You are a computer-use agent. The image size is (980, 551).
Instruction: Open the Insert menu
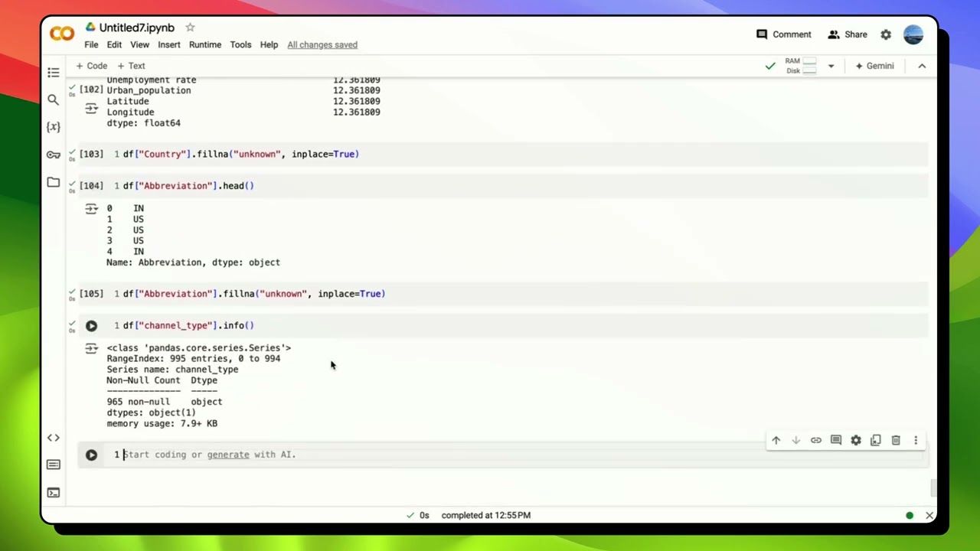tap(169, 44)
